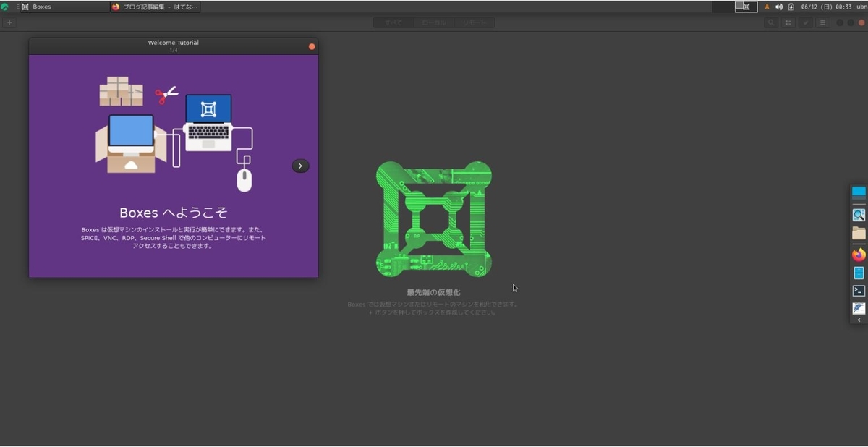868x447 pixels.
Task: Open the battery power indicator
Action: [791, 7]
